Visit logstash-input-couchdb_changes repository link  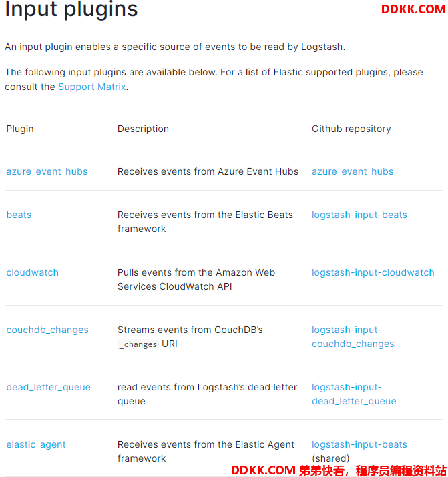(353, 337)
